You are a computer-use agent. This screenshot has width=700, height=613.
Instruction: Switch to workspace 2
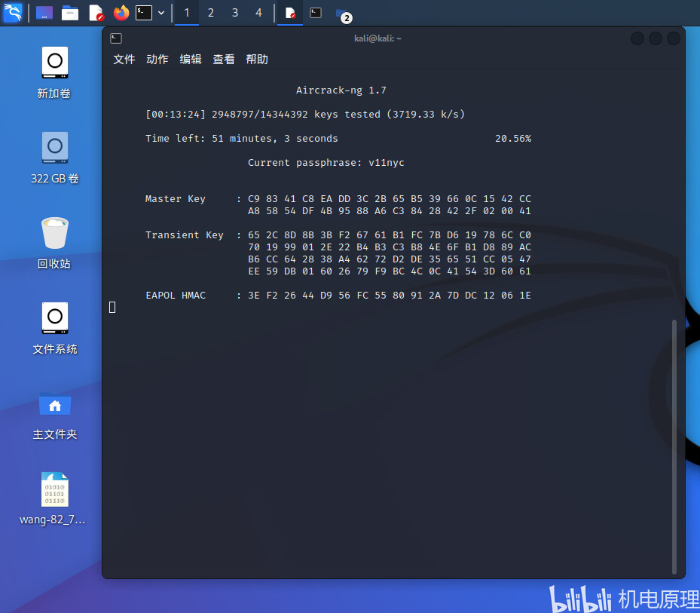coord(211,13)
